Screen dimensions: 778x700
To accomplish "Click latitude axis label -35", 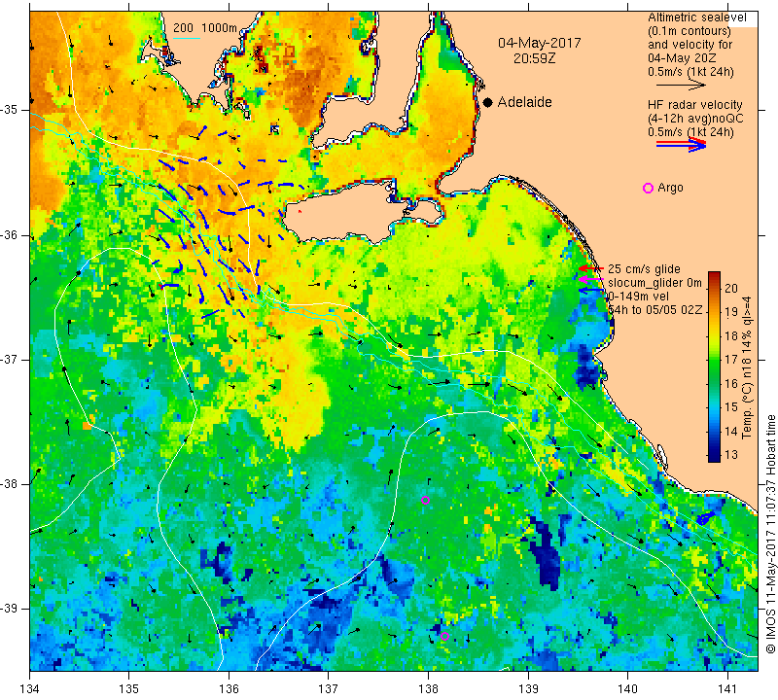I will point(11,110).
